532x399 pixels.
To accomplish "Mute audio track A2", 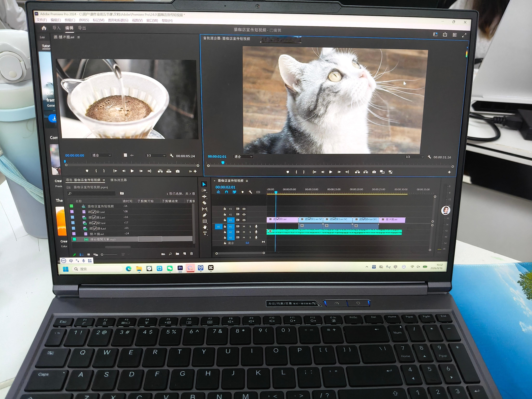I will 244,232.
